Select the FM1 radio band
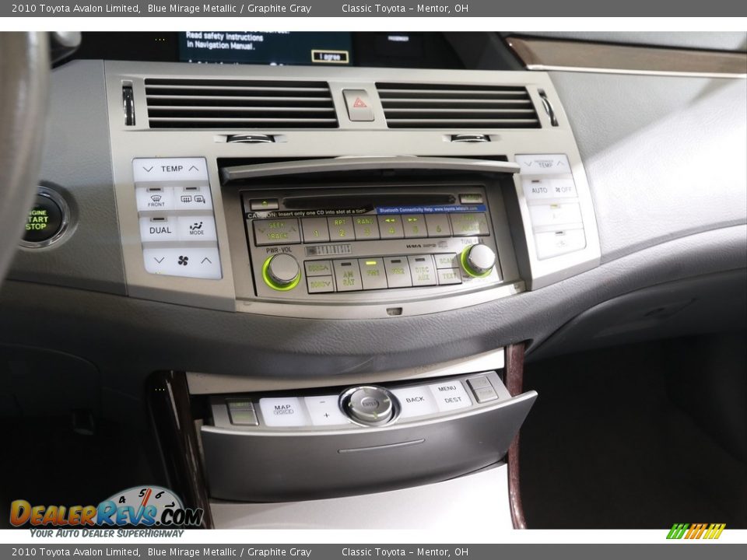 [x=373, y=272]
